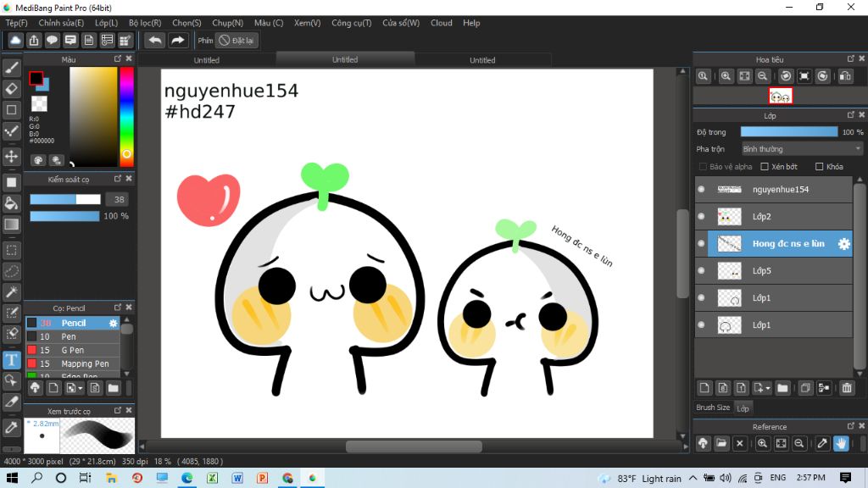Open the folder icon in brush panel
Image resolution: width=868 pixels, height=488 pixels.
[x=113, y=388]
